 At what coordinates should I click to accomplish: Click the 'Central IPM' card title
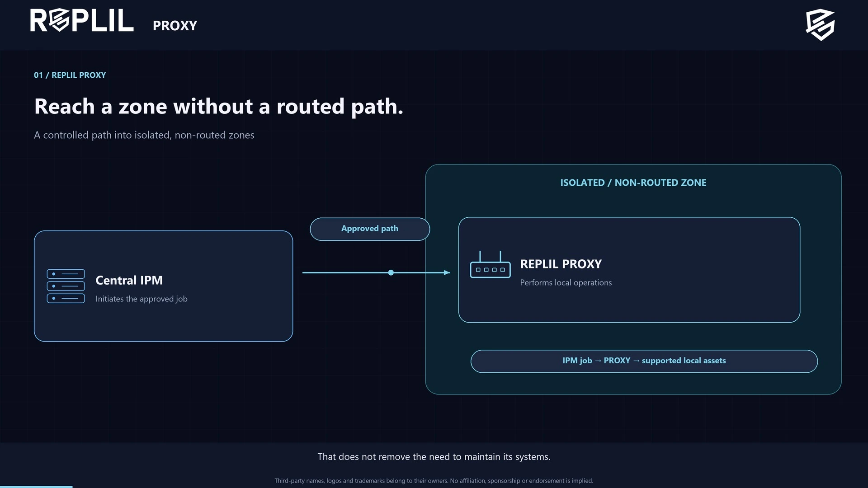129,280
